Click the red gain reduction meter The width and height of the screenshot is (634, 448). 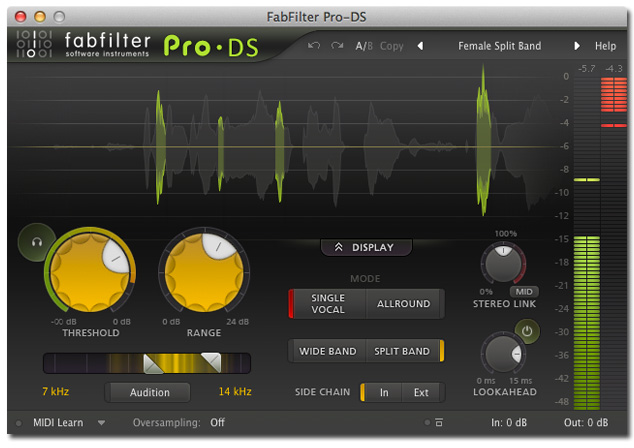(614, 95)
